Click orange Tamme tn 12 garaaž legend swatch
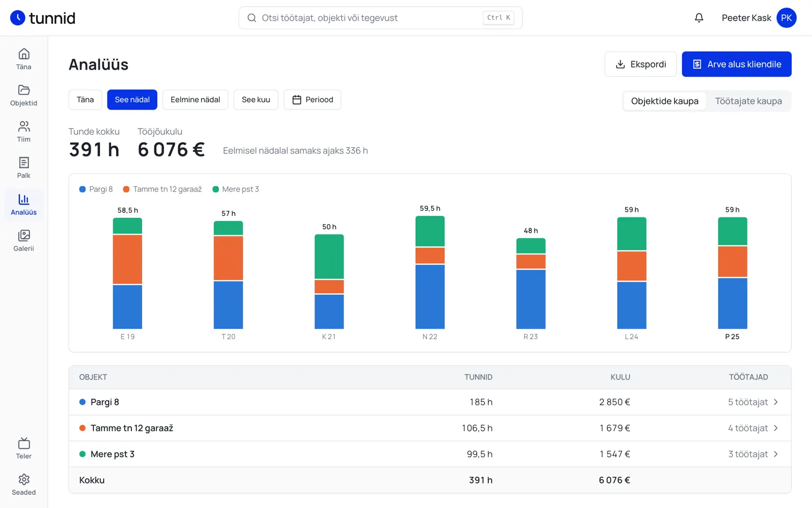This screenshot has height=508, width=812. click(x=126, y=189)
